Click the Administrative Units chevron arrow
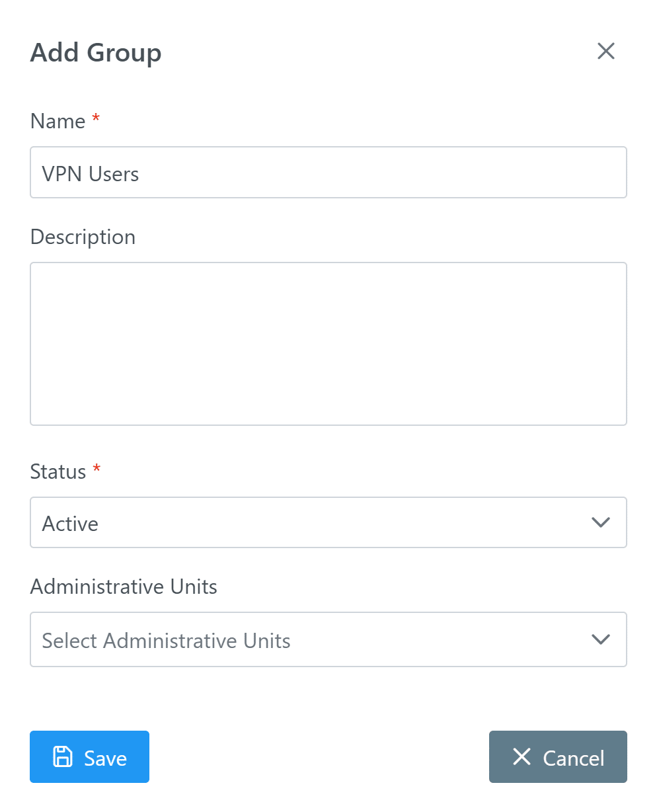 [600, 639]
